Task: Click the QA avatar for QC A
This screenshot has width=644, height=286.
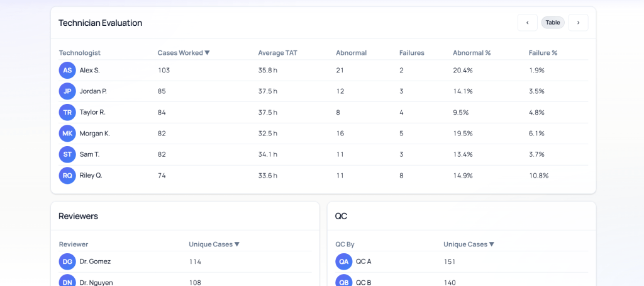Action: pos(344,261)
